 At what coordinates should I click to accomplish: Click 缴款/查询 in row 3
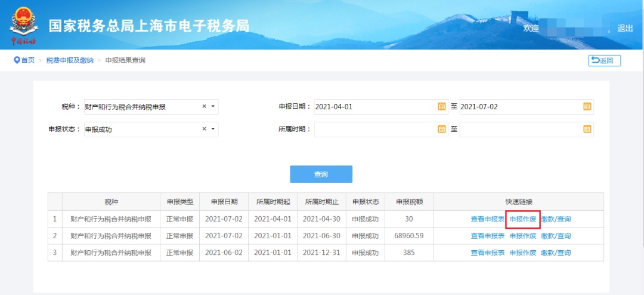556,253
